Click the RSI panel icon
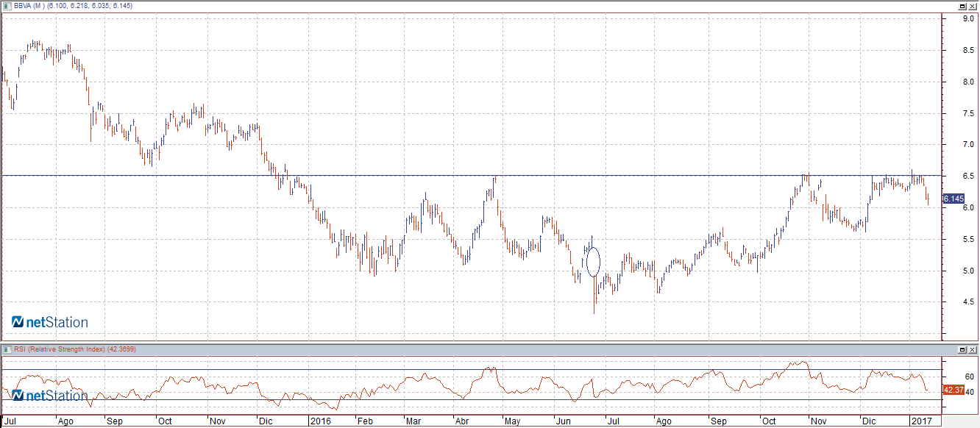 tap(7, 349)
